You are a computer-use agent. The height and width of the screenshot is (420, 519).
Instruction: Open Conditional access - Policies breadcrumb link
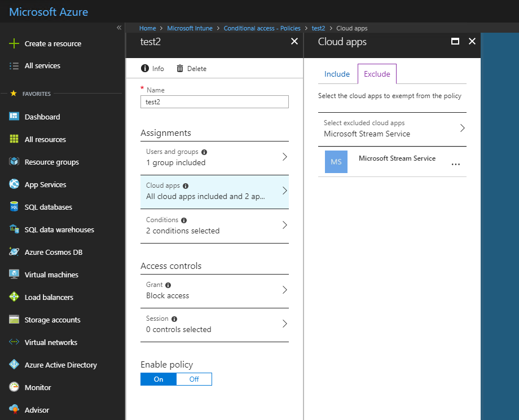[x=262, y=28]
